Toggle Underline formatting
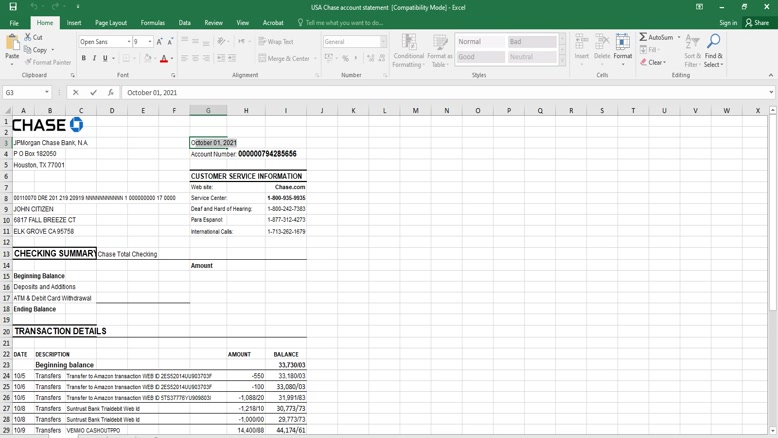 coord(107,59)
